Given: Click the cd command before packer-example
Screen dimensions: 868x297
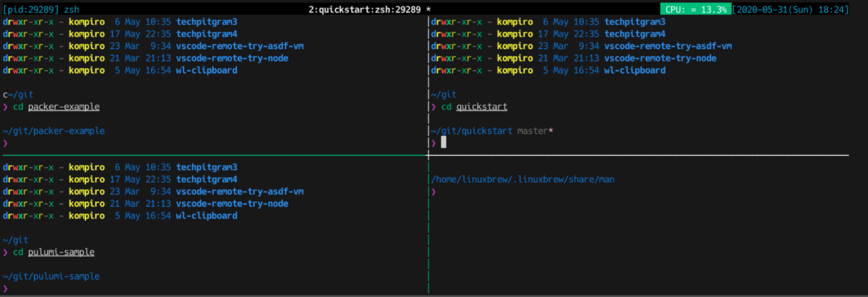Looking at the screenshot, I should coord(18,107).
